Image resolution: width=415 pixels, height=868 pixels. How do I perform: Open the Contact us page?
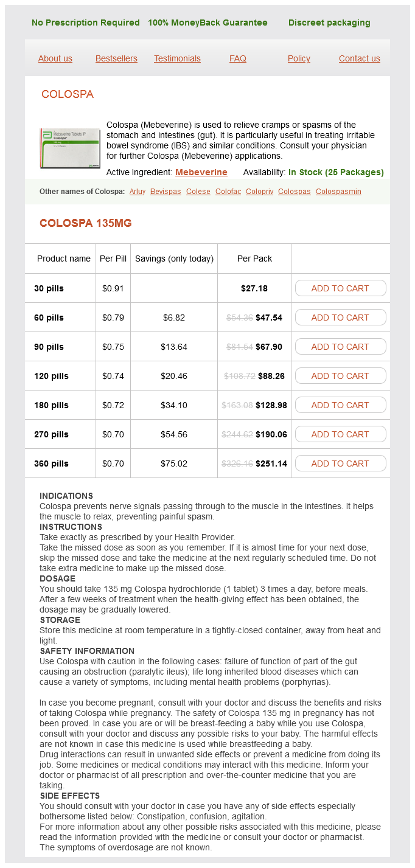(x=360, y=58)
